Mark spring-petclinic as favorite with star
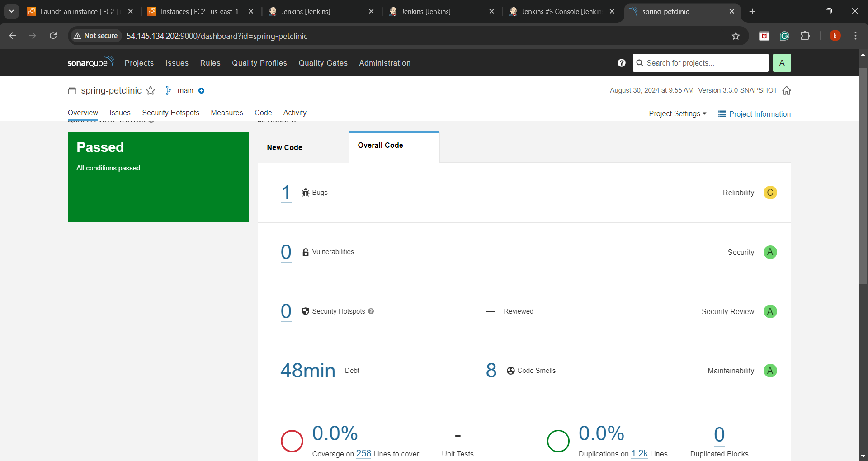 click(151, 91)
